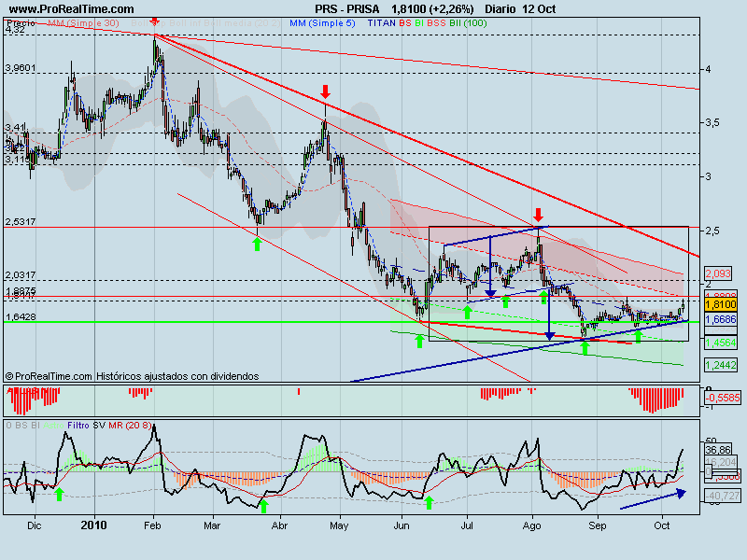The width and height of the screenshot is (747, 560).
Task: Click the www.ProRealTime.com header text
Action: point(72,9)
